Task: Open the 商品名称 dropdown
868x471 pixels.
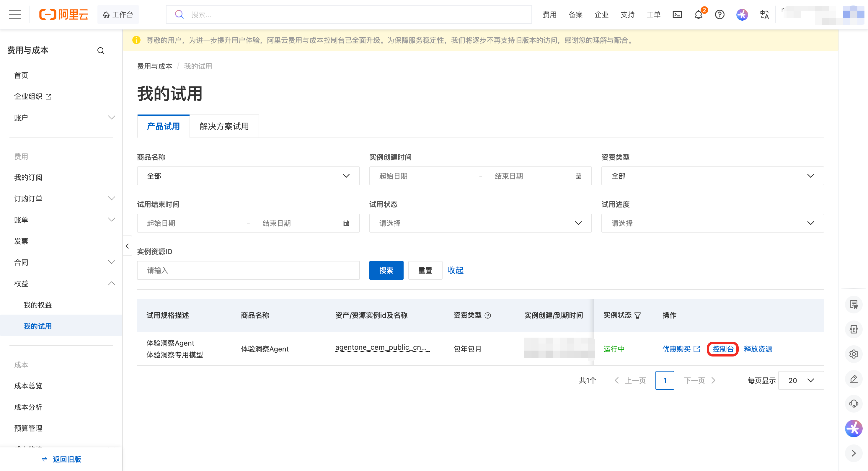Action: point(248,176)
